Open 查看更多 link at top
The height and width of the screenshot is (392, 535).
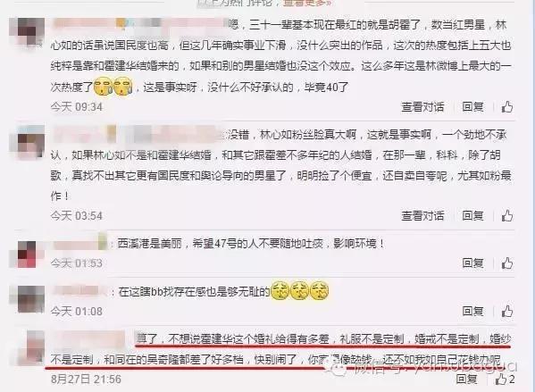click(x=307, y=3)
